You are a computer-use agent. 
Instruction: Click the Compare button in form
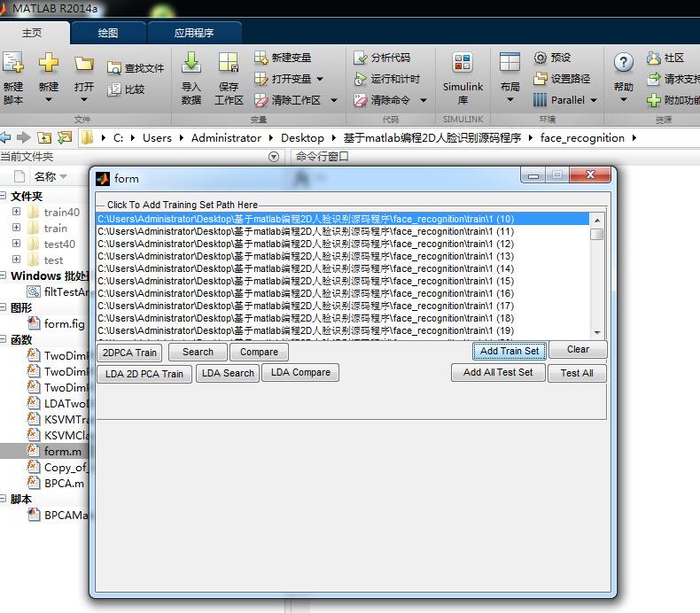point(259,352)
